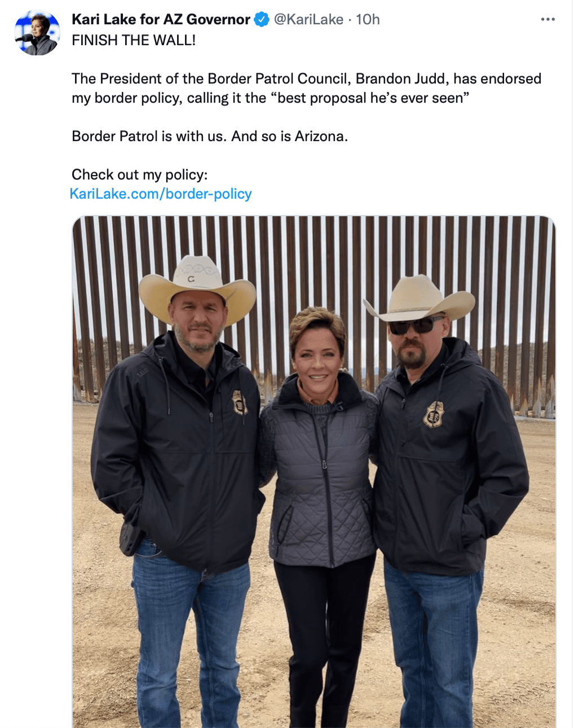Click the gold badge on left man's jacket
The image size is (574, 728).
(x=240, y=402)
